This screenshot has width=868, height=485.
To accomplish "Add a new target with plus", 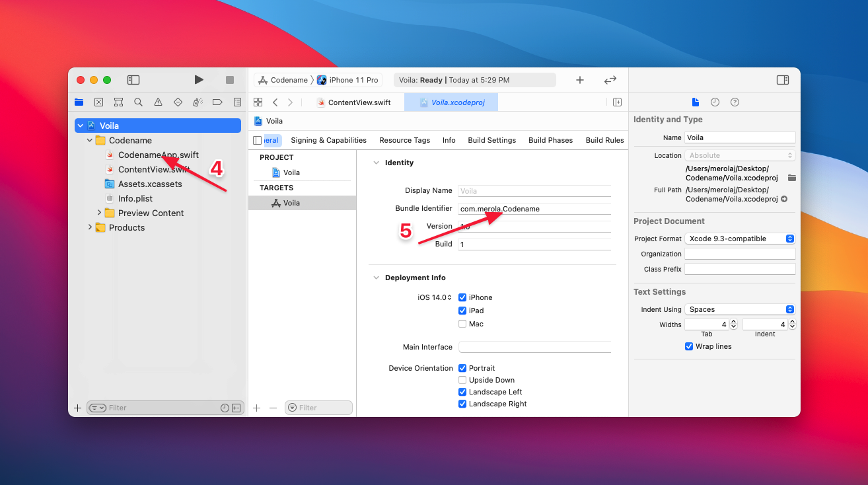I will tap(257, 408).
